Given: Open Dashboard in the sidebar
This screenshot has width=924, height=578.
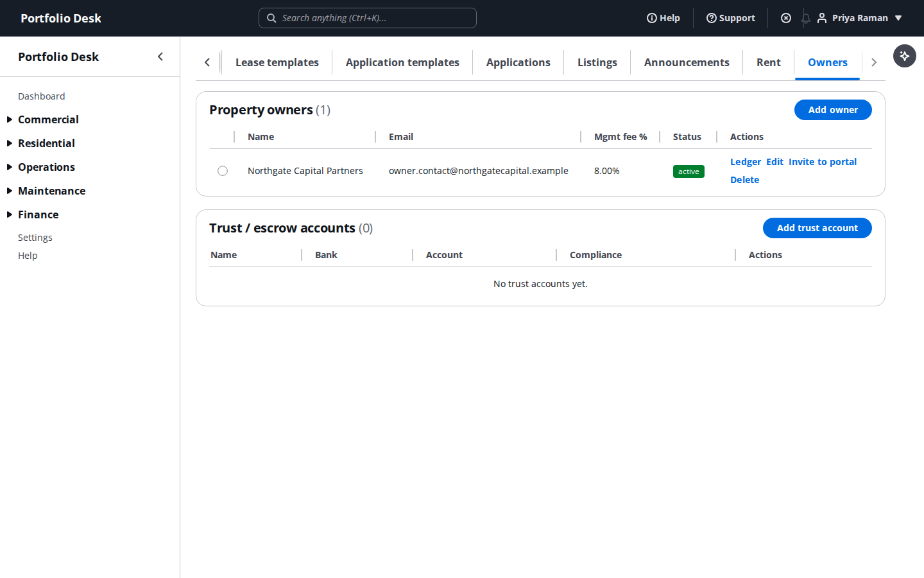Looking at the screenshot, I should (x=42, y=96).
